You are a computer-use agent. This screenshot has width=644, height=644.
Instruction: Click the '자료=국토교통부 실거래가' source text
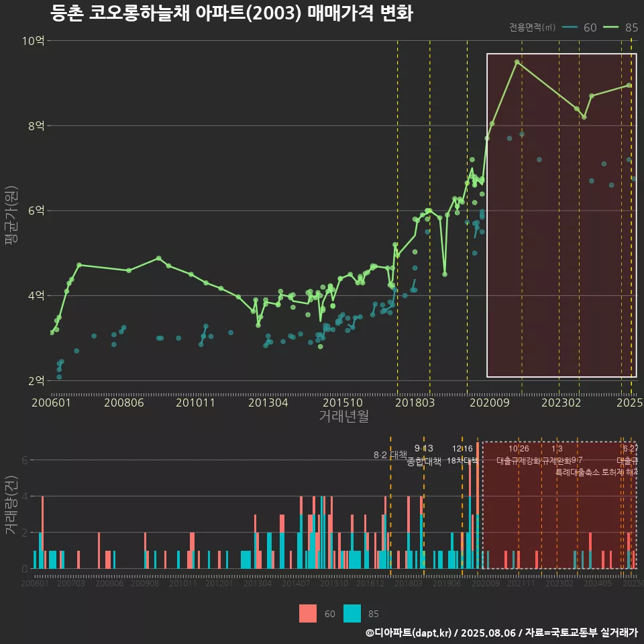coord(582,633)
